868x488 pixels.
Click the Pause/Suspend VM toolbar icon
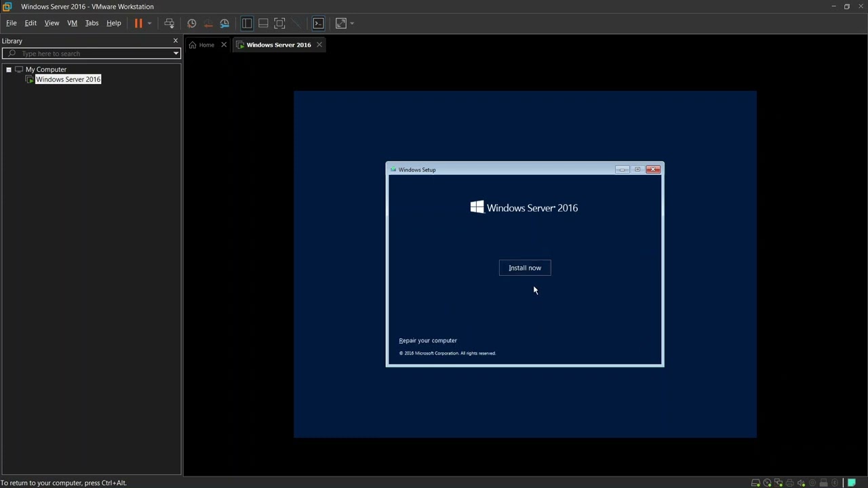138,23
